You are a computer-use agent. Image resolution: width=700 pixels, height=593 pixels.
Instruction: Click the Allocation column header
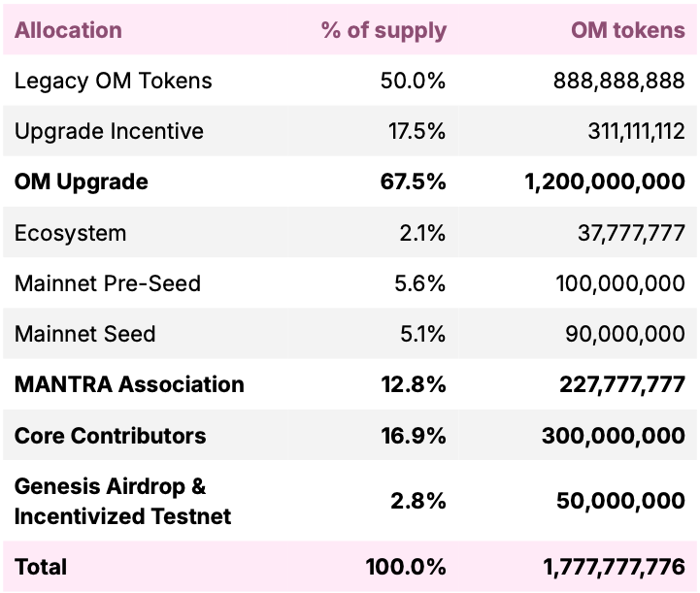coord(68,30)
